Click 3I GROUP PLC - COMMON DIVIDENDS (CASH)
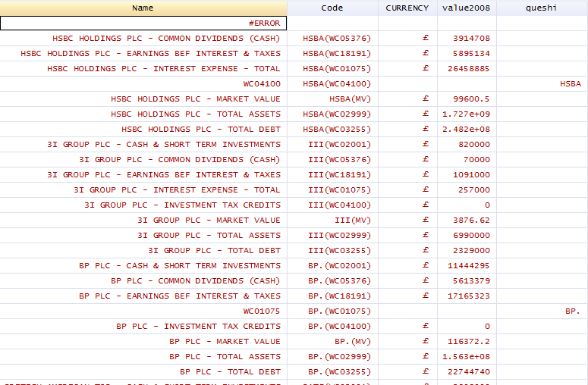 tap(143, 160)
